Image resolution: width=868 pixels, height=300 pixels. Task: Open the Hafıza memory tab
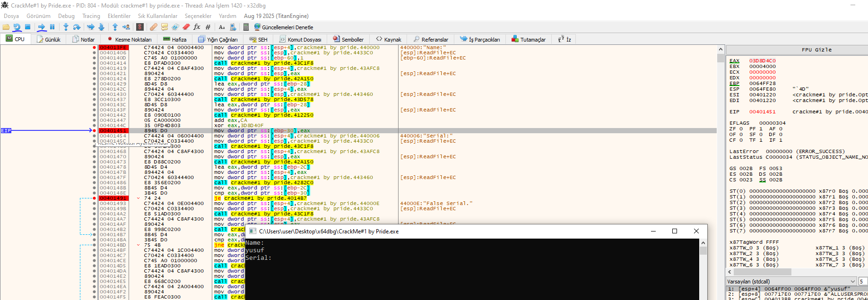click(174, 39)
